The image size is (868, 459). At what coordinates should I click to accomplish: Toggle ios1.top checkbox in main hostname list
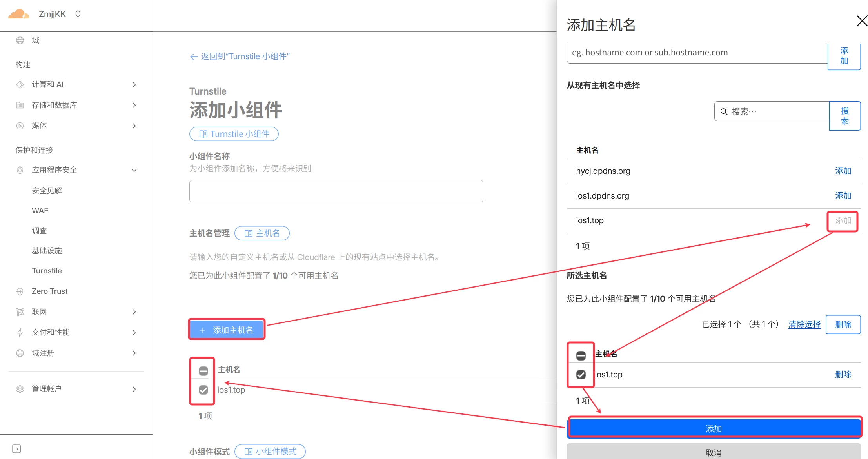203,390
